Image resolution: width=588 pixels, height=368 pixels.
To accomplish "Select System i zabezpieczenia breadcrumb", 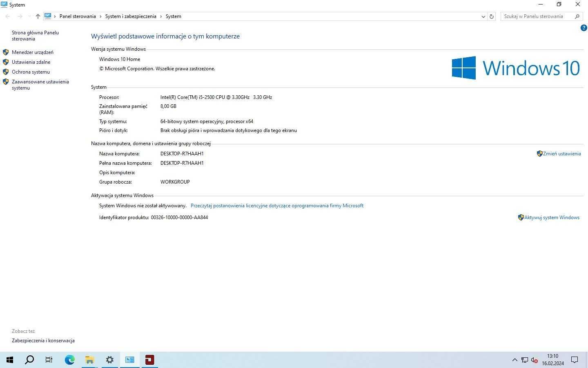I will [x=131, y=16].
